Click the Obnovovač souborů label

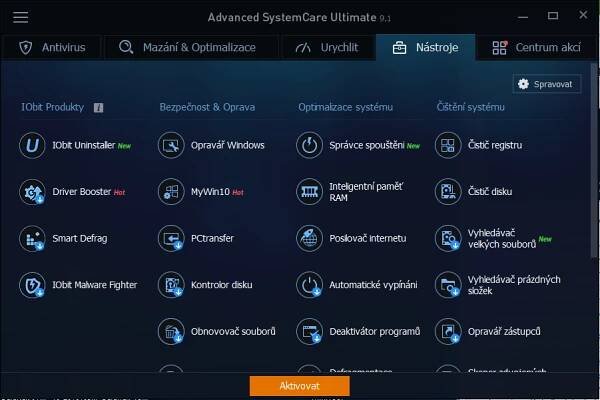click(x=233, y=331)
